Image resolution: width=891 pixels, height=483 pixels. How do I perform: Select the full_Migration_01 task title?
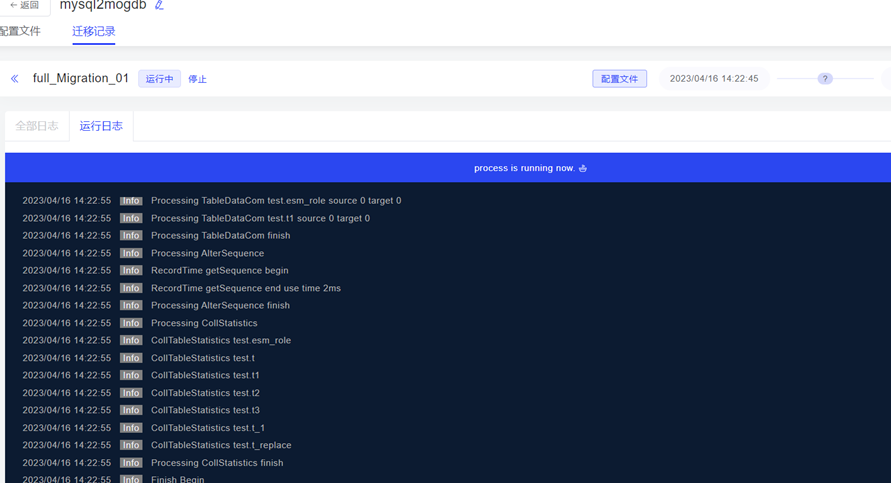81,78
